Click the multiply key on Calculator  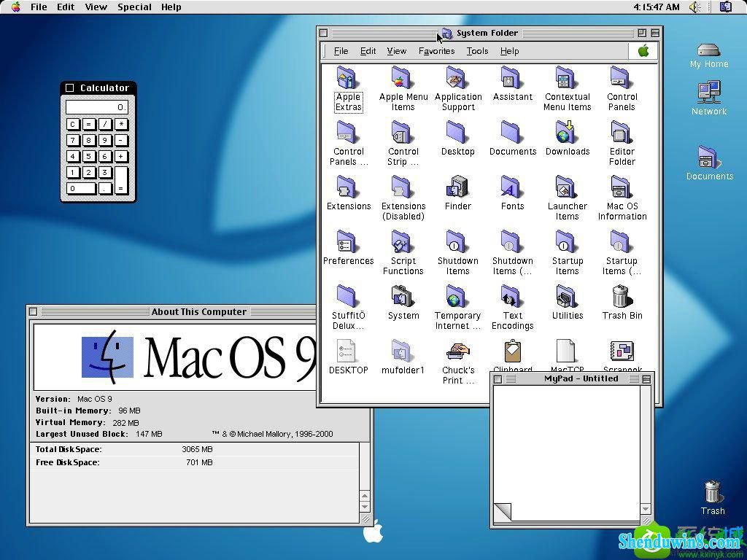point(121,124)
